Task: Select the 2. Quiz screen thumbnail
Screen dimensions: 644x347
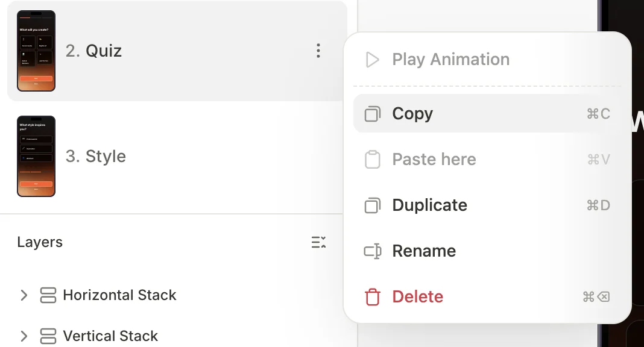Action: [x=36, y=51]
